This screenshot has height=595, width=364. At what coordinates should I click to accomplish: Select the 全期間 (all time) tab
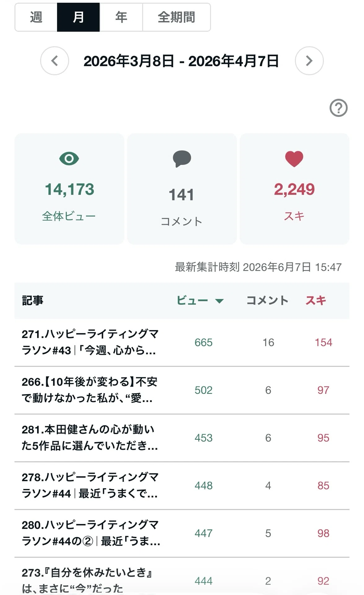177,17
